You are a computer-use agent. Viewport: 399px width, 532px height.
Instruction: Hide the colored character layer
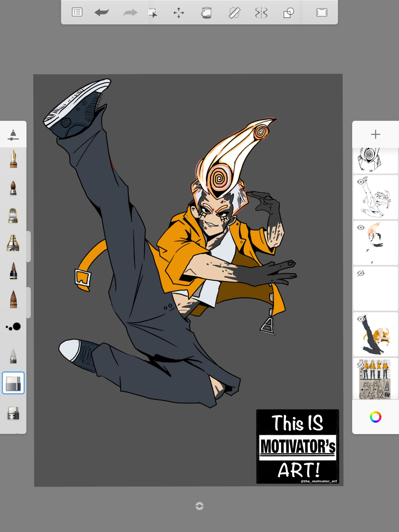click(x=361, y=319)
